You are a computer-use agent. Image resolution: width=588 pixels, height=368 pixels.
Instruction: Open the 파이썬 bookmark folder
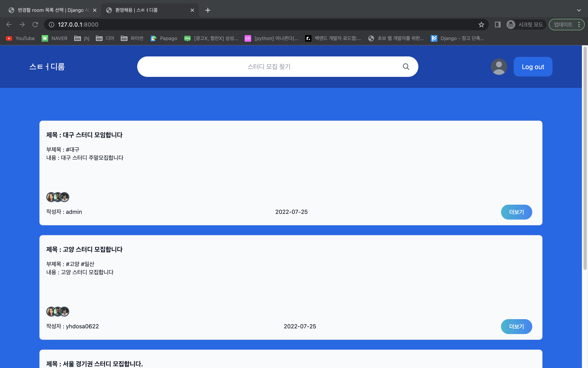click(132, 38)
